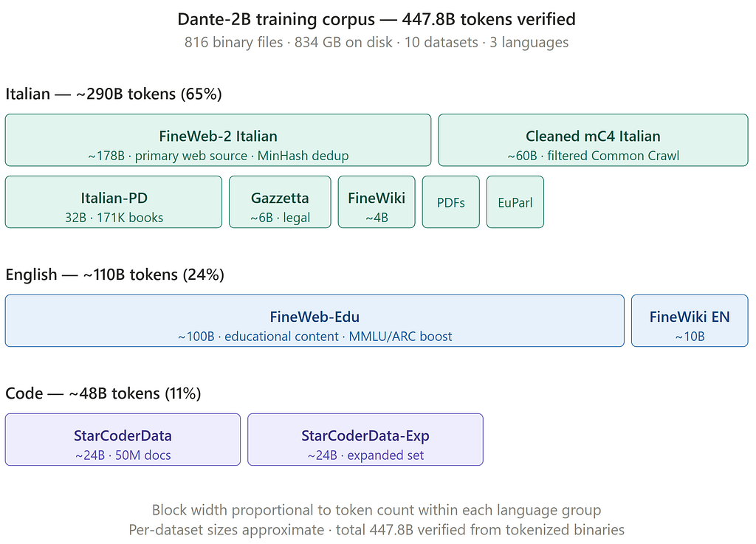Click the Italian ~290B tokens heading
Viewport: 756px width, 544px height.
[x=114, y=94]
